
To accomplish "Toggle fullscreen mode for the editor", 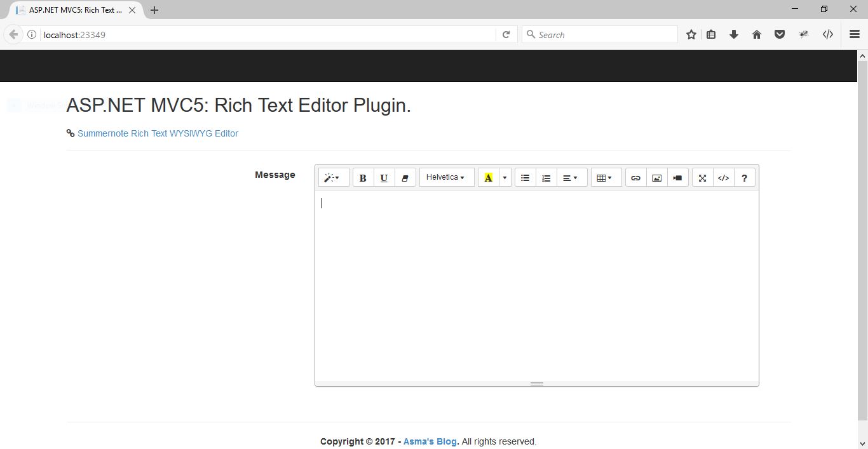I will point(702,177).
